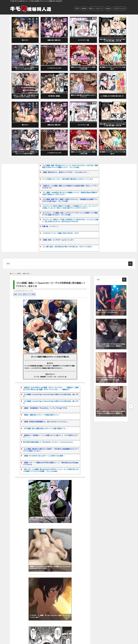Open 属性別 in the breadcrumb

[19, 273]
